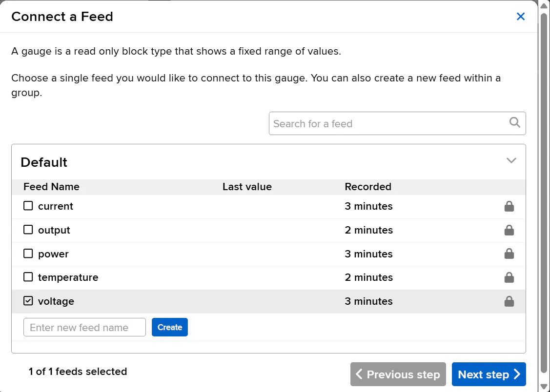Check the current feed checkbox
Viewport: 550px width, 392px height.
28,206
